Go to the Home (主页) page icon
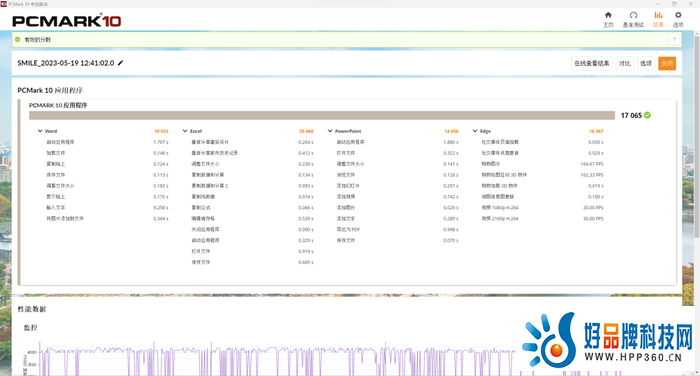 click(608, 16)
